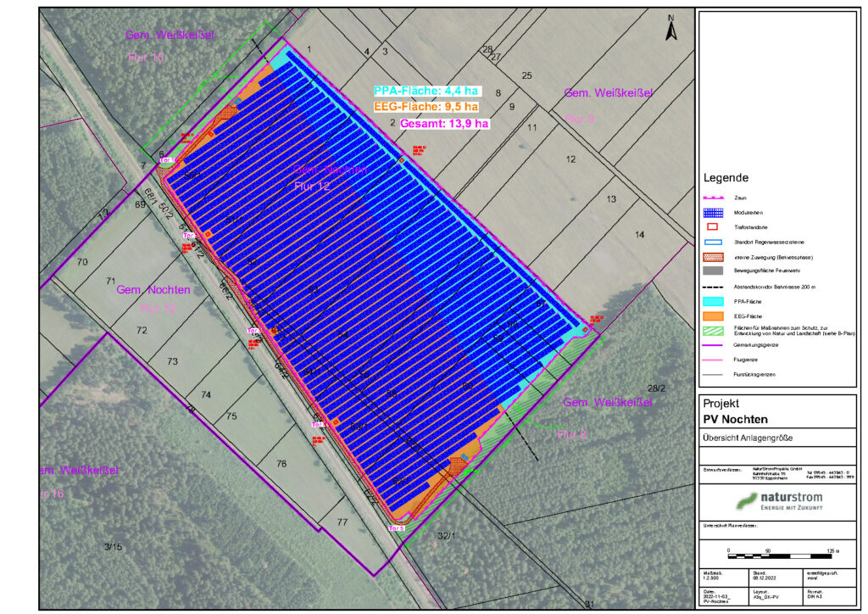The image size is (868, 614).
Task: Select the blue Modulreihen grid symbol
Action: coord(713,213)
